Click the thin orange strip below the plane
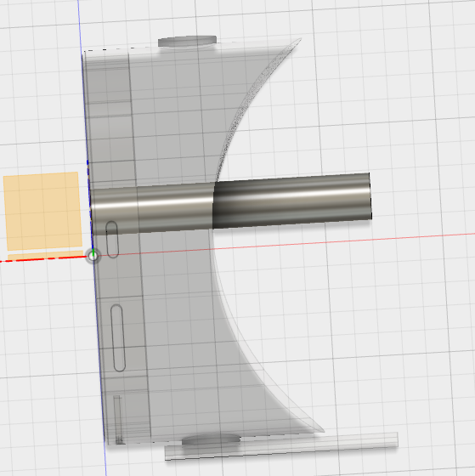The width and height of the screenshot is (475, 476). point(46,255)
